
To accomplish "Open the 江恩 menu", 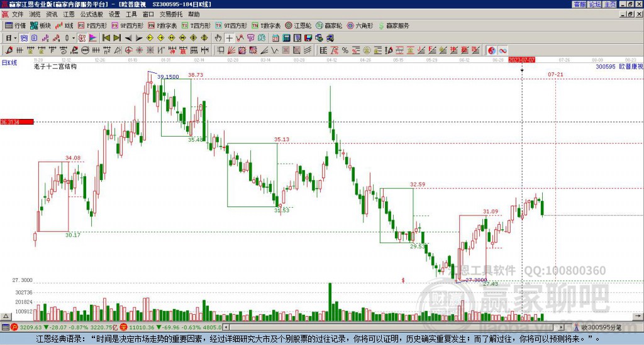I will [69, 14].
